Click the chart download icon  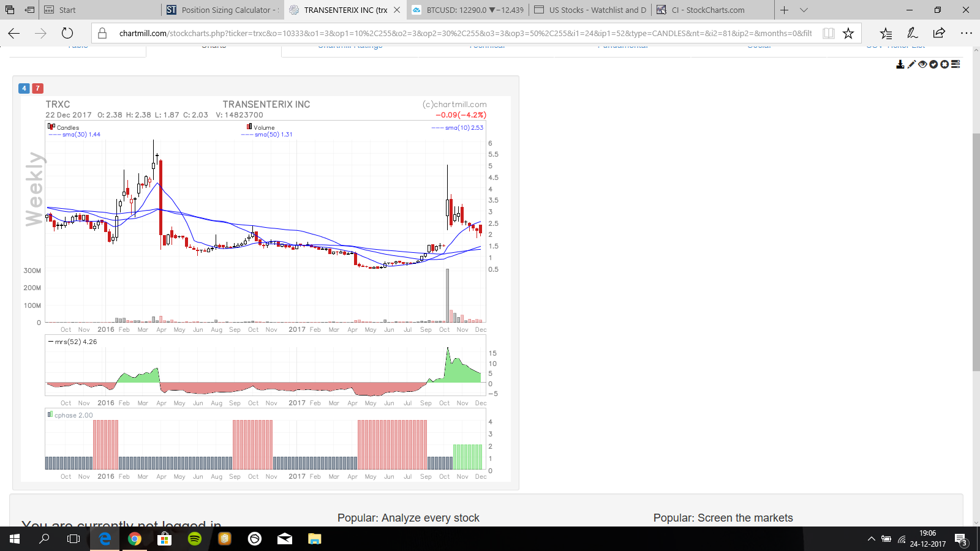click(900, 64)
